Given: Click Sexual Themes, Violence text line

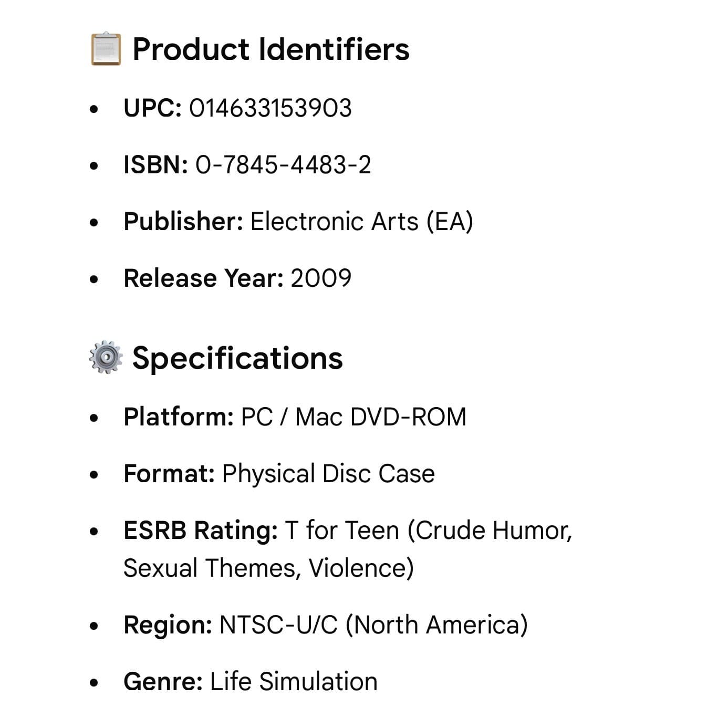Looking at the screenshot, I should point(268,568).
